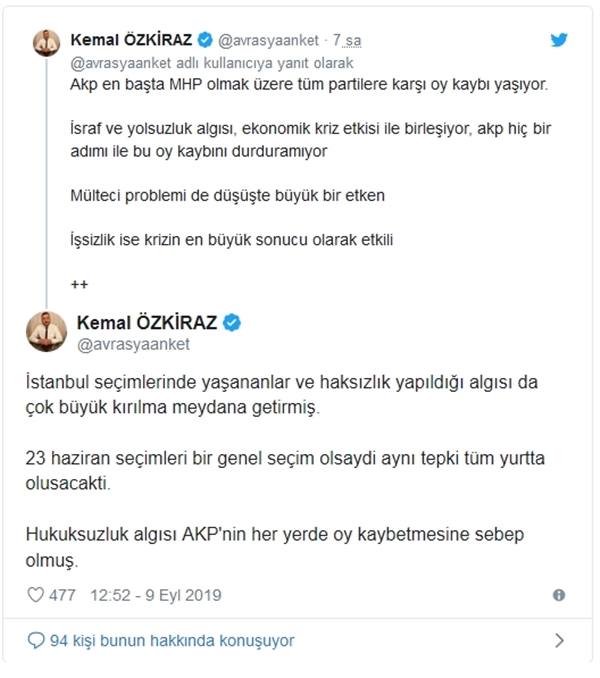
Task: Open the main tweet's larger profile avatar
Action: click(x=47, y=330)
